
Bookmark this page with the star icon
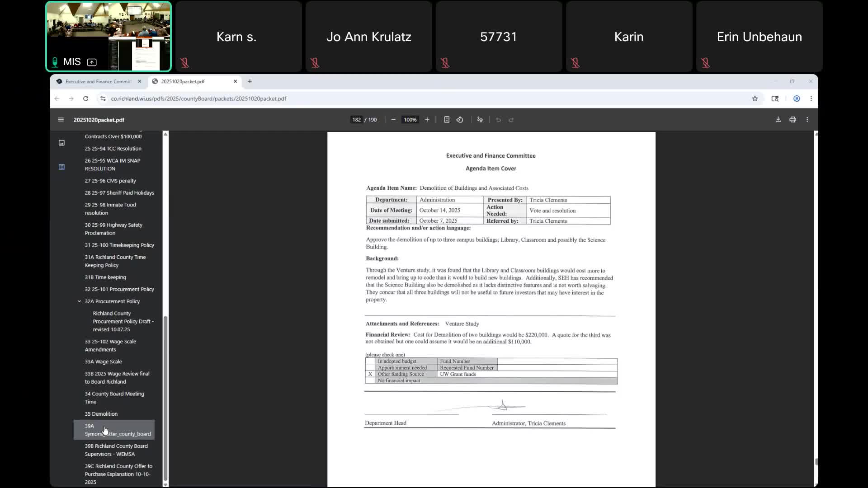tap(755, 99)
